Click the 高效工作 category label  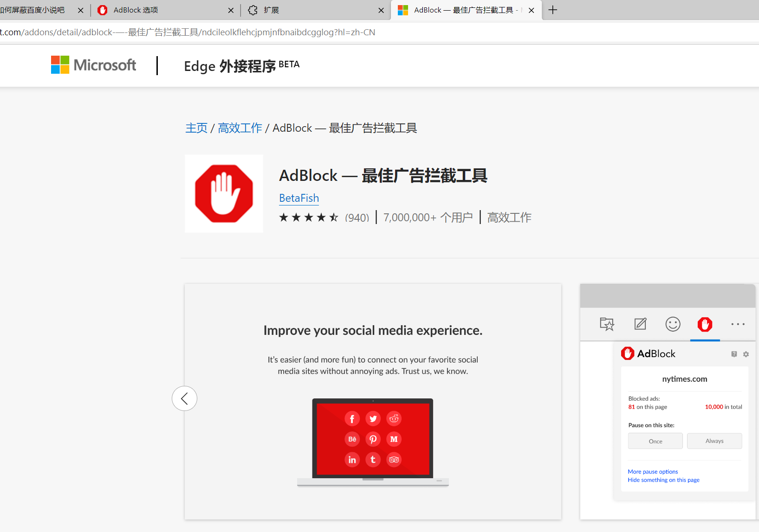pyautogui.click(x=509, y=218)
